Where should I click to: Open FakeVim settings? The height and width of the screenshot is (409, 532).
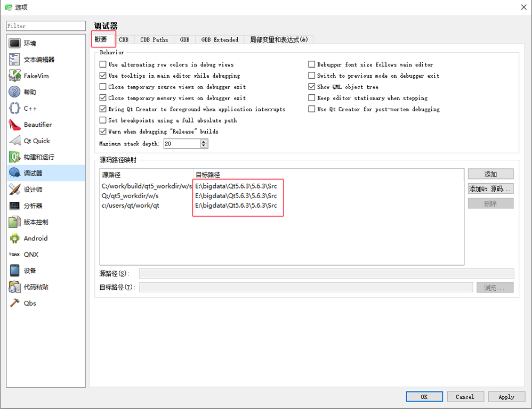(x=46, y=76)
